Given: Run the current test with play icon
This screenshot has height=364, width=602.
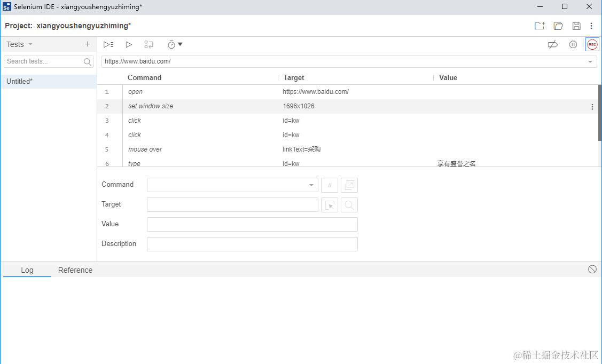Looking at the screenshot, I should pyautogui.click(x=129, y=44).
